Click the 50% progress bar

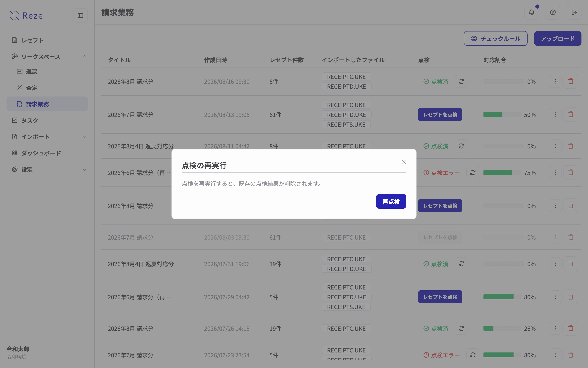tap(502, 115)
